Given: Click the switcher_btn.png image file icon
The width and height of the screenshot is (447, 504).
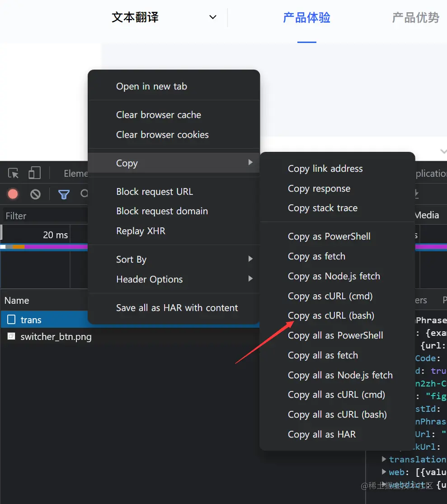Looking at the screenshot, I should [11, 336].
